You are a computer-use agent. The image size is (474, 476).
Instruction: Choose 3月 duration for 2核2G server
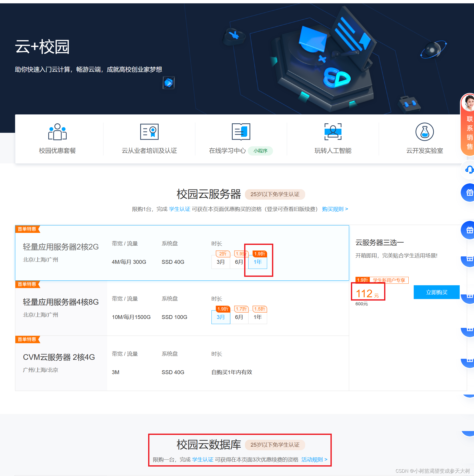point(221,262)
